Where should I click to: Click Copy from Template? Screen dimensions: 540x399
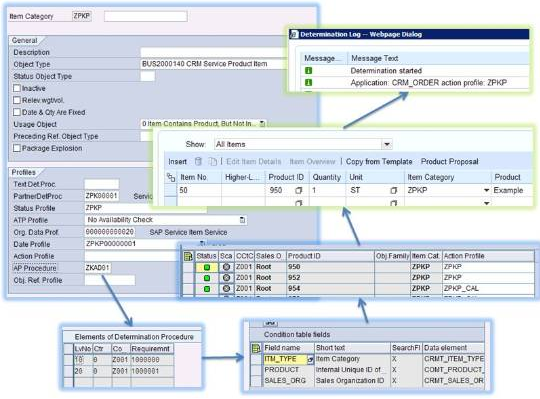379,161
